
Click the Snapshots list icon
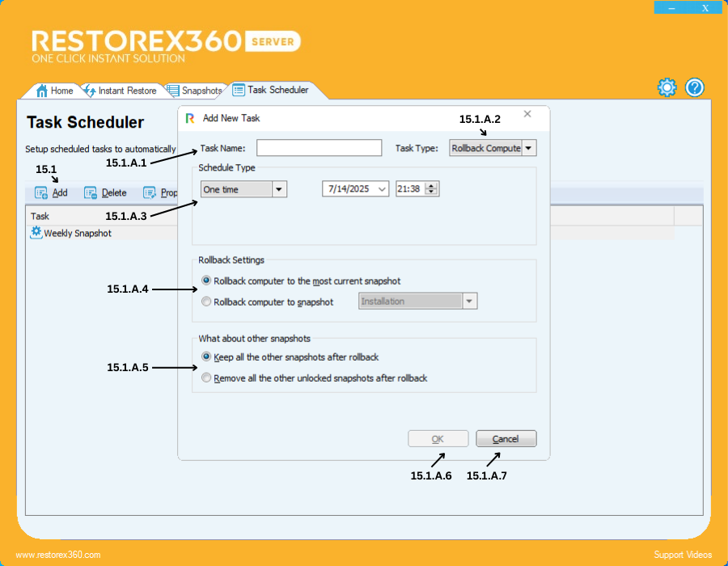173,91
